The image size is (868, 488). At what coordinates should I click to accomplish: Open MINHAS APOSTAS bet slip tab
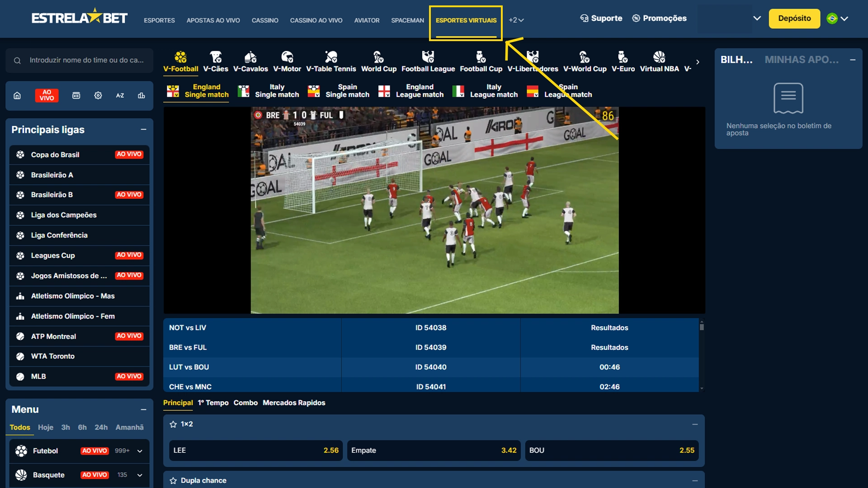coord(802,60)
